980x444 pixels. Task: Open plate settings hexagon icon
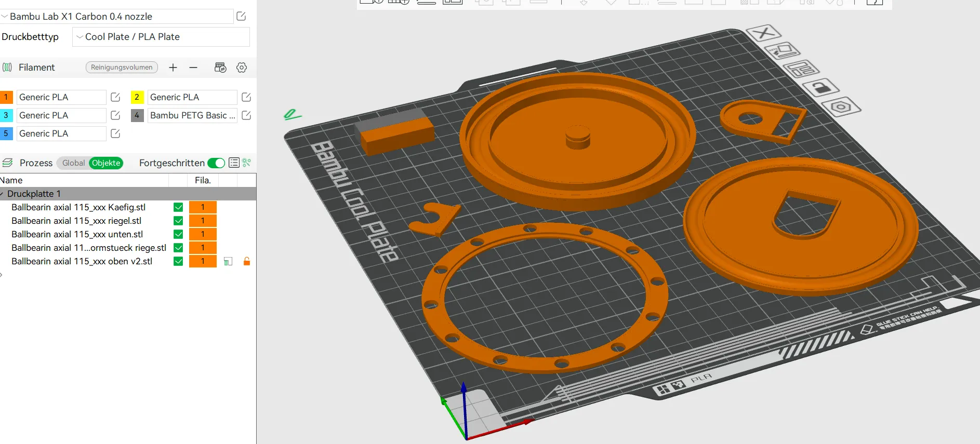841,107
